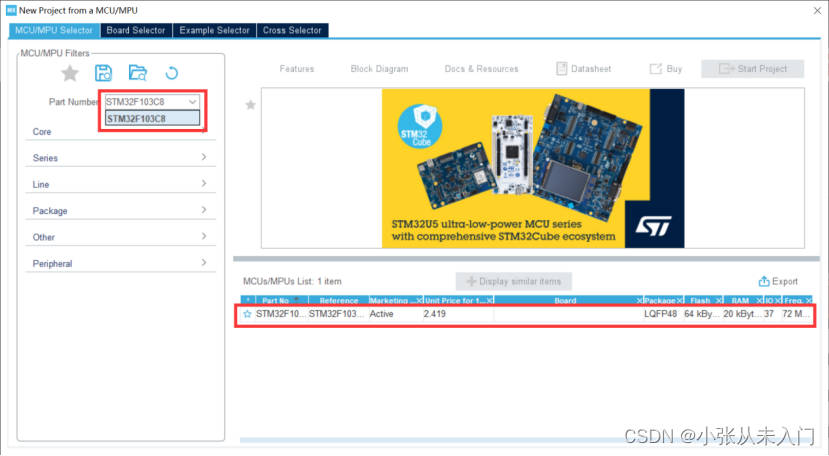This screenshot has width=829, height=456.
Task: Remove the RAM column via X
Action: [760, 300]
